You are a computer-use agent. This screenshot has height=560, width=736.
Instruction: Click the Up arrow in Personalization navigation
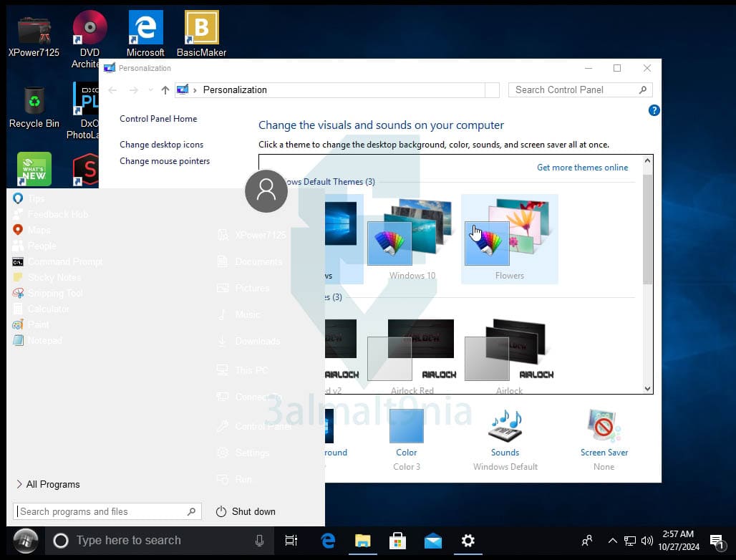(165, 90)
